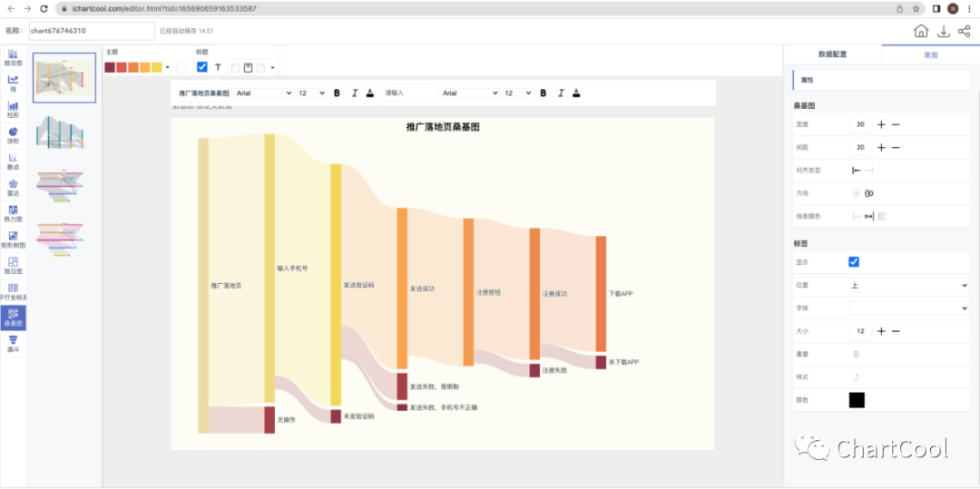The height and width of the screenshot is (489, 980).
Task: Select the Sankey chart (桑基图) type in sidebar
Action: pyautogui.click(x=13, y=317)
